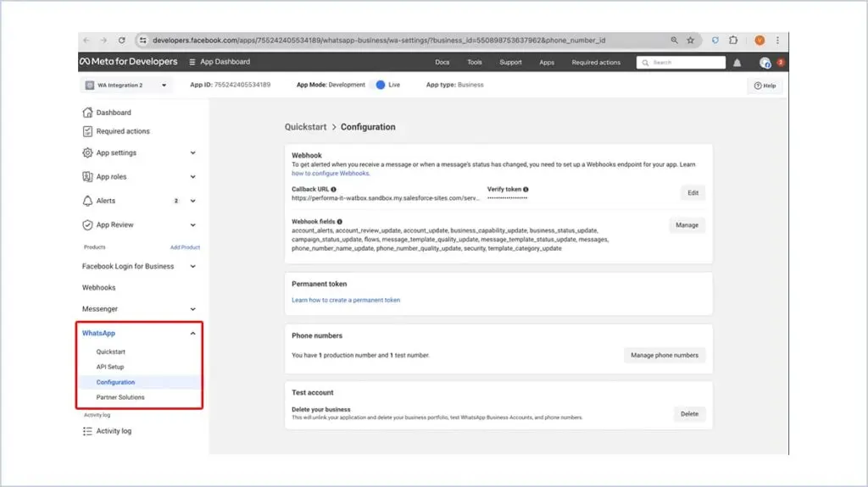This screenshot has width=868, height=487.
Task: Open Apps in the top navigation
Action: pyautogui.click(x=547, y=63)
